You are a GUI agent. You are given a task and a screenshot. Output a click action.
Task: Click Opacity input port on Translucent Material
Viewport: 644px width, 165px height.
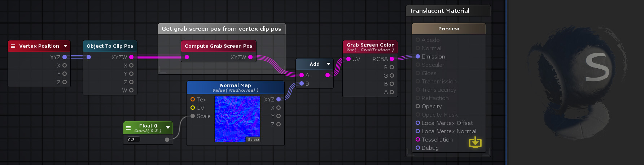(x=418, y=106)
